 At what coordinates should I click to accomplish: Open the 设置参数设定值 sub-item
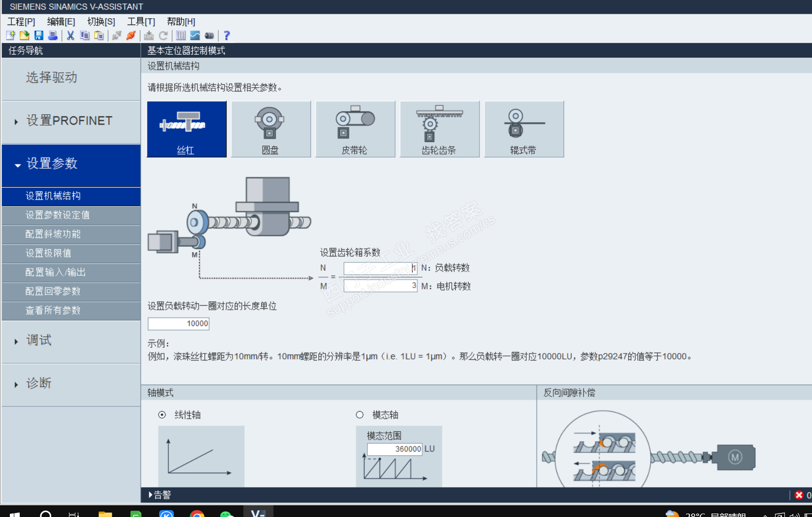(x=71, y=215)
